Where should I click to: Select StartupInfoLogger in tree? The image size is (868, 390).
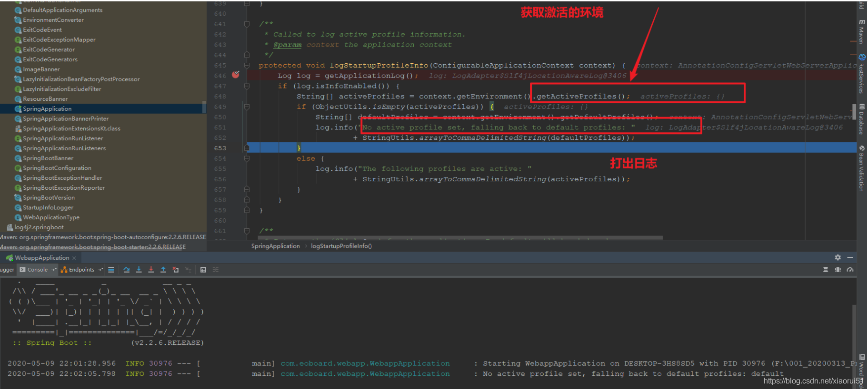coord(48,208)
